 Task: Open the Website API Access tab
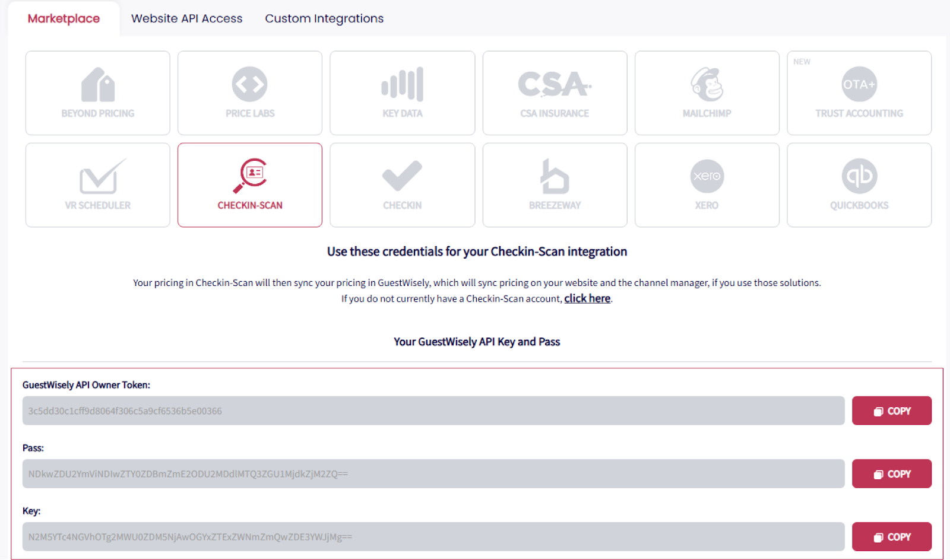[187, 18]
